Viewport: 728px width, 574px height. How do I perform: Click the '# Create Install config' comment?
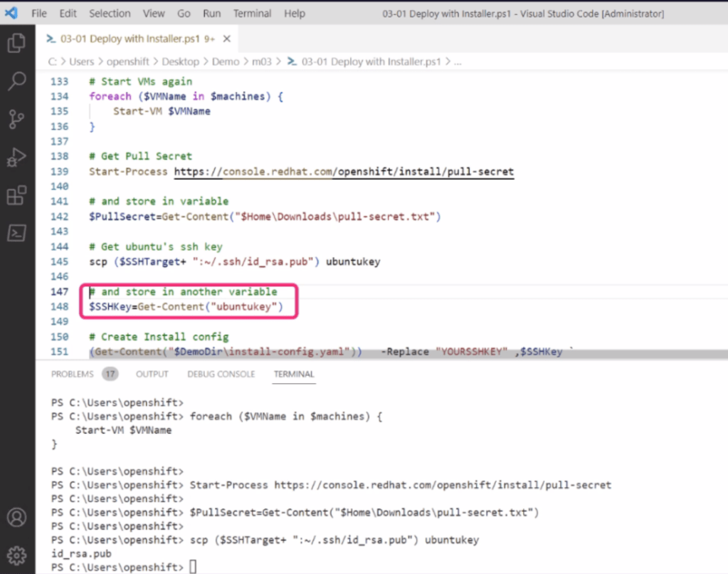click(159, 337)
